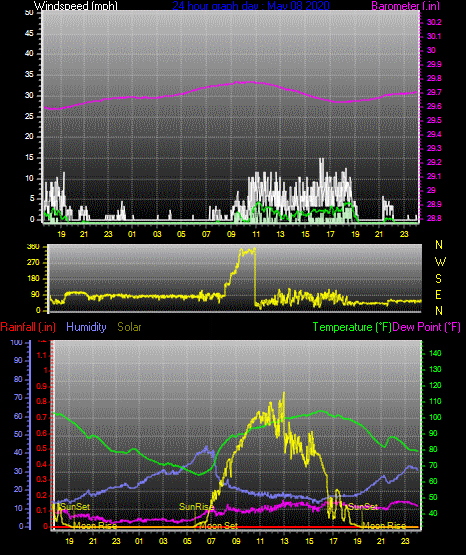Click the "360" wind direction axis value
This screenshot has height=555, width=466.
point(33,247)
